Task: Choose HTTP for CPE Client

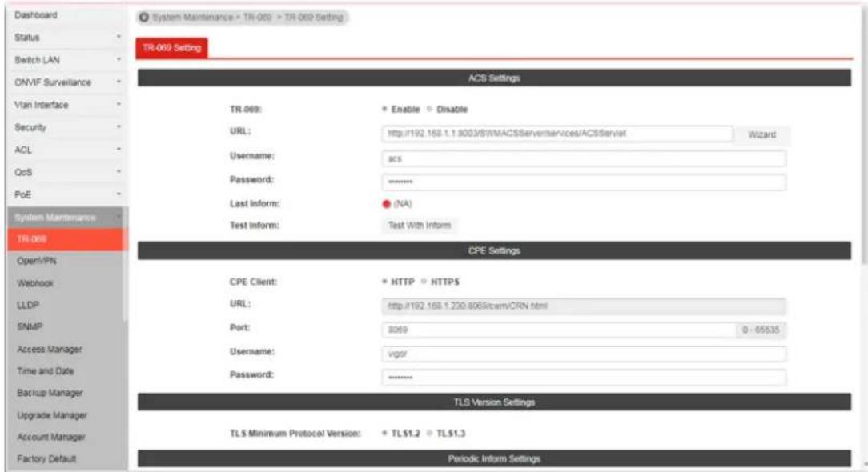Action: tap(384, 282)
